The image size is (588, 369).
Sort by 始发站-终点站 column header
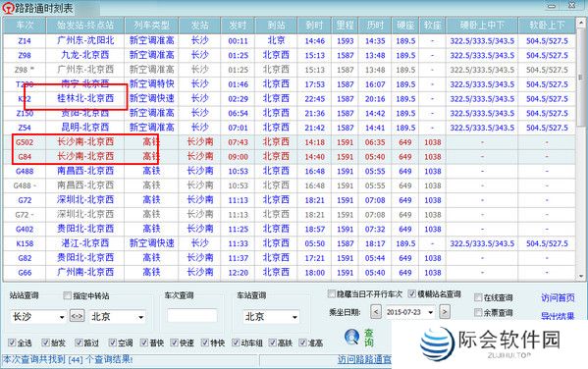click(85, 26)
